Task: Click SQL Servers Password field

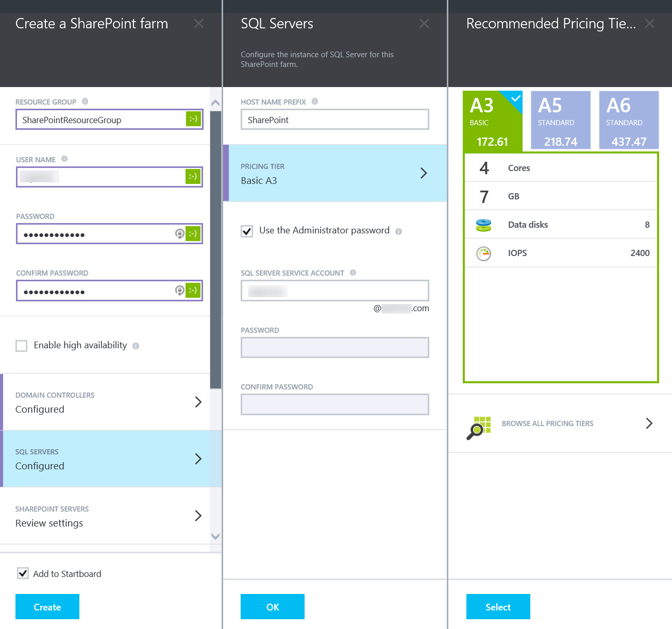Action: point(335,347)
